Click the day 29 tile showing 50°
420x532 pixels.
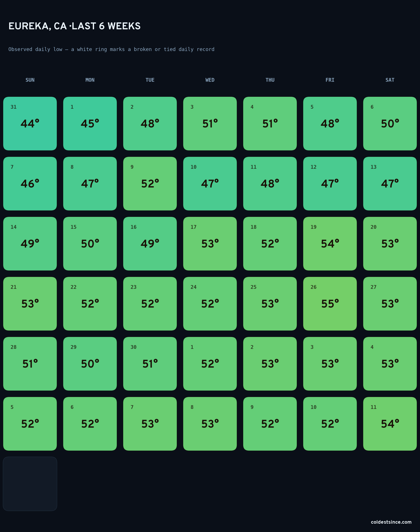click(90, 364)
